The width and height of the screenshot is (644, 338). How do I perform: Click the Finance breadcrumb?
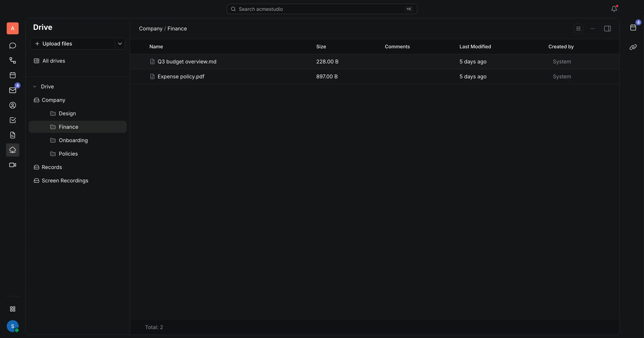(x=177, y=29)
